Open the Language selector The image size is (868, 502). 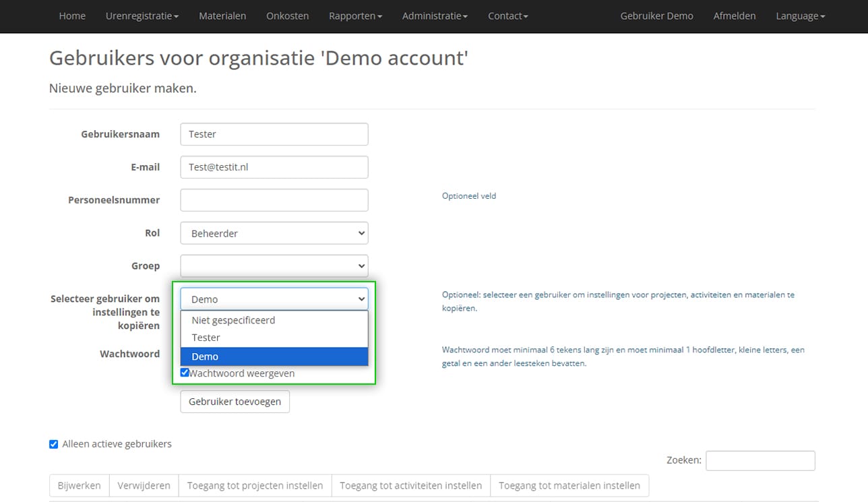pos(800,15)
